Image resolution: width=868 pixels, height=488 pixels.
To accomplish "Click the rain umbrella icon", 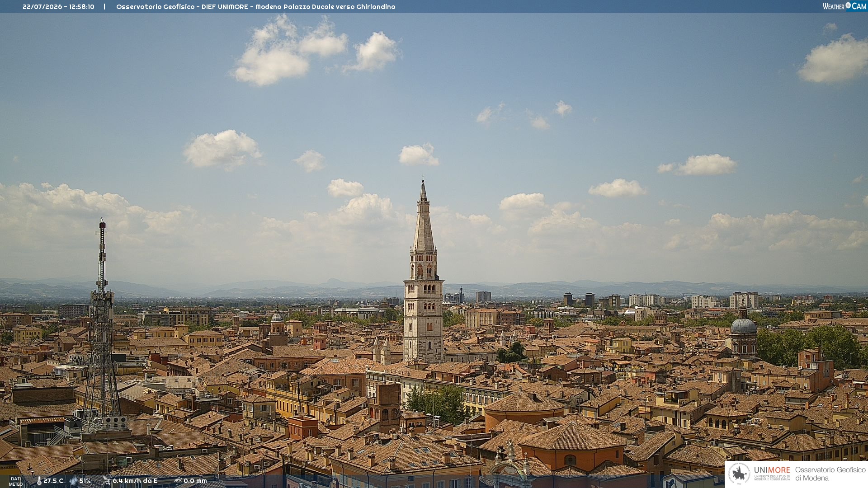I will point(178,481).
